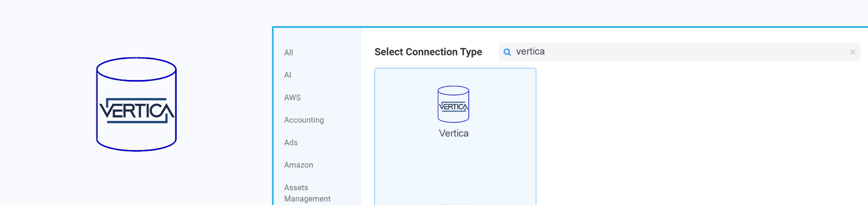Click the Vertica database icon in the card

pyautogui.click(x=453, y=104)
